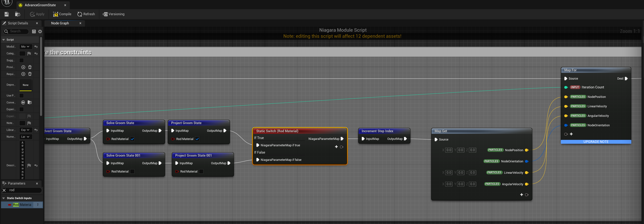Add element to Provided Dependencies
This screenshot has width=644, height=224.
23,67
